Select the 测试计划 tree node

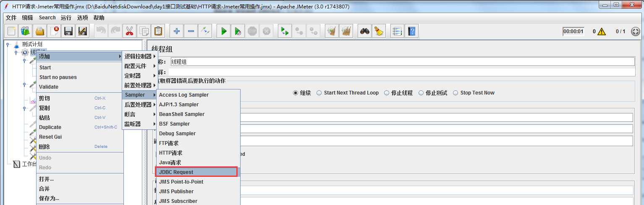coord(32,44)
